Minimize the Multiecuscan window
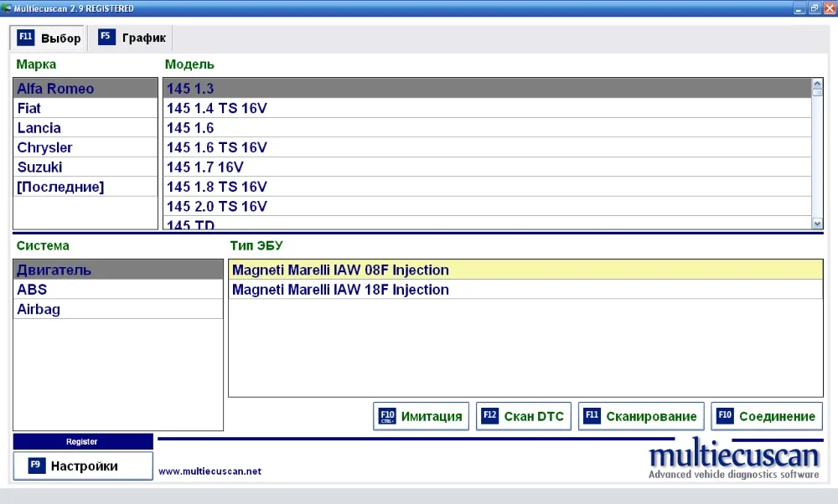 pyautogui.click(x=799, y=8)
